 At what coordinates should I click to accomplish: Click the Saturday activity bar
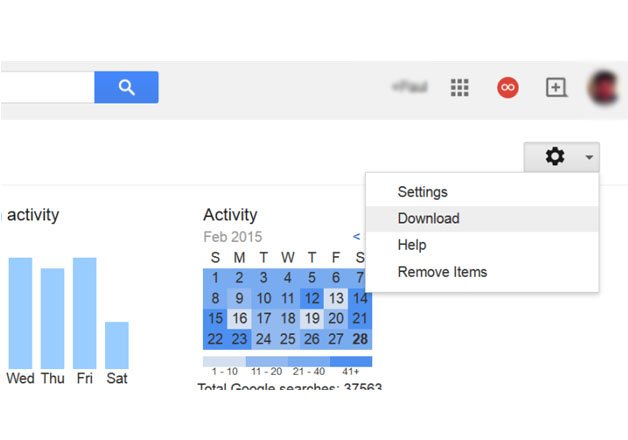pyautogui.click(x=117, y=345)
